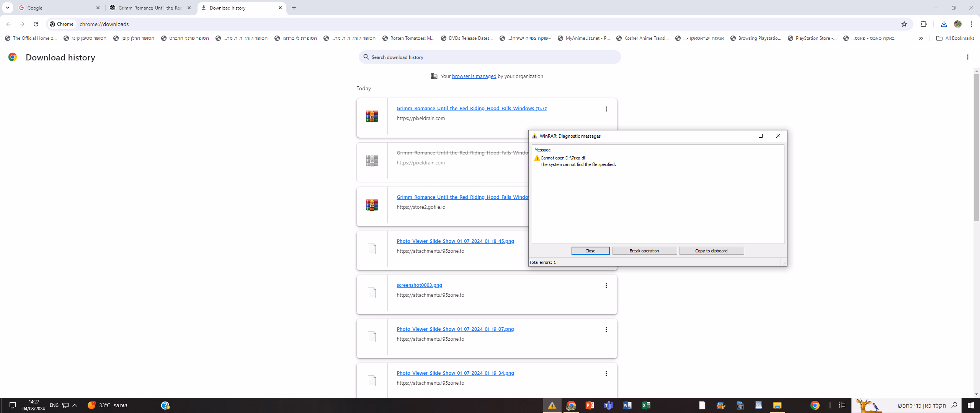Open the WinRAR warning icon in taskbar
Image resolution: width=980 pixels, height=413 pixels.
click(x=552, y=405)
